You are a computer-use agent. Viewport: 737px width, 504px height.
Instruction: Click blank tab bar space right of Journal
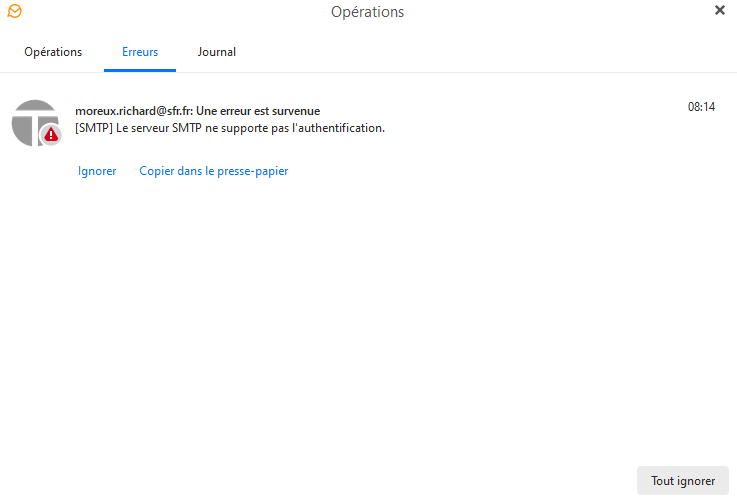coord(480,52)
